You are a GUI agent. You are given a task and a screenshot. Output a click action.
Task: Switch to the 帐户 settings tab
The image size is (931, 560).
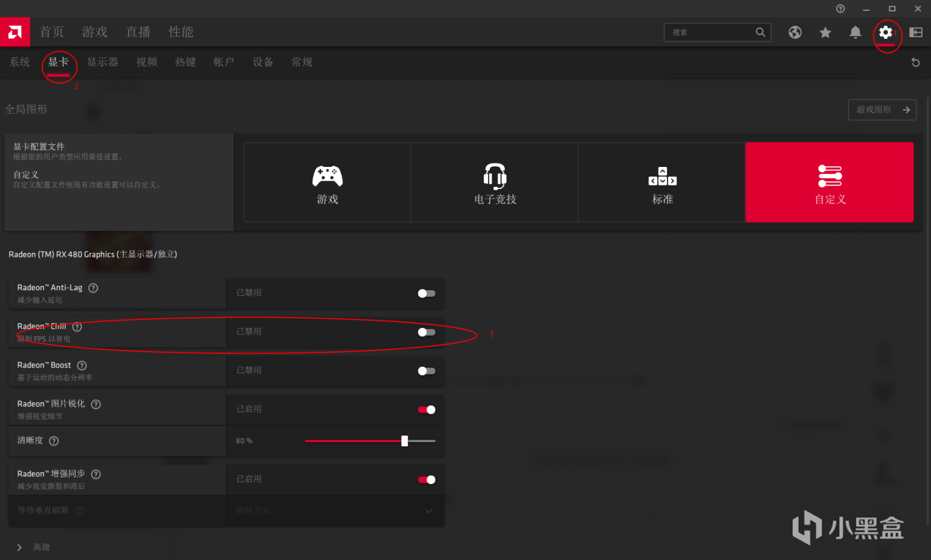[224, 62]
